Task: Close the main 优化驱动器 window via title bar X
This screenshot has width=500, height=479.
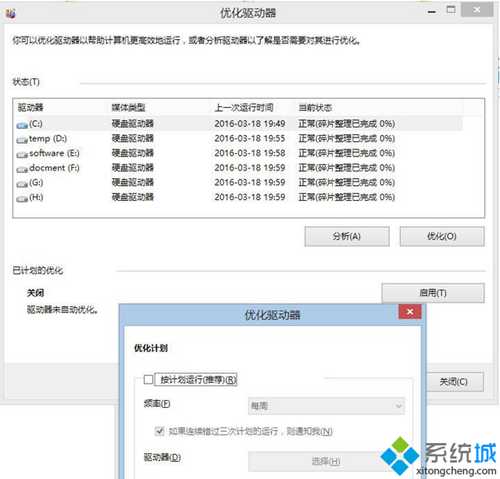Action: pos(477,10)
